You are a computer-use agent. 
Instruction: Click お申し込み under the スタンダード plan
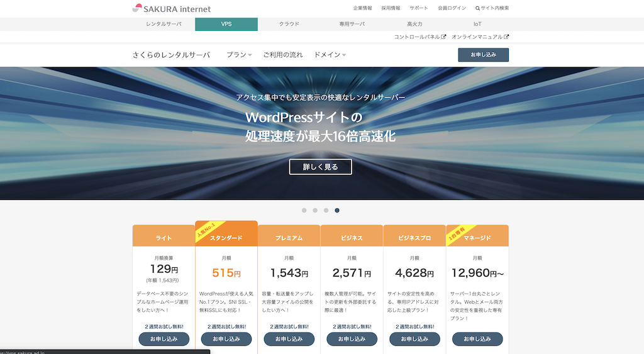tap(226, 339)
